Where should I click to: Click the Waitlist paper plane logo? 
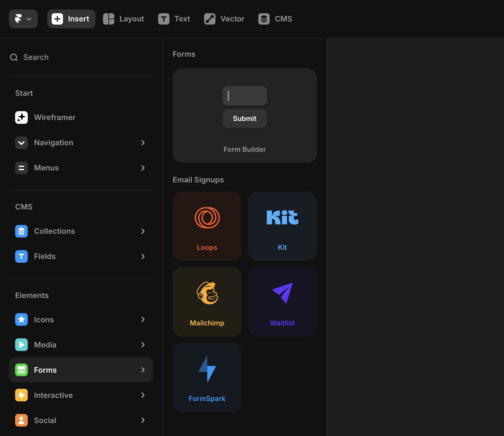coord(283,293)
